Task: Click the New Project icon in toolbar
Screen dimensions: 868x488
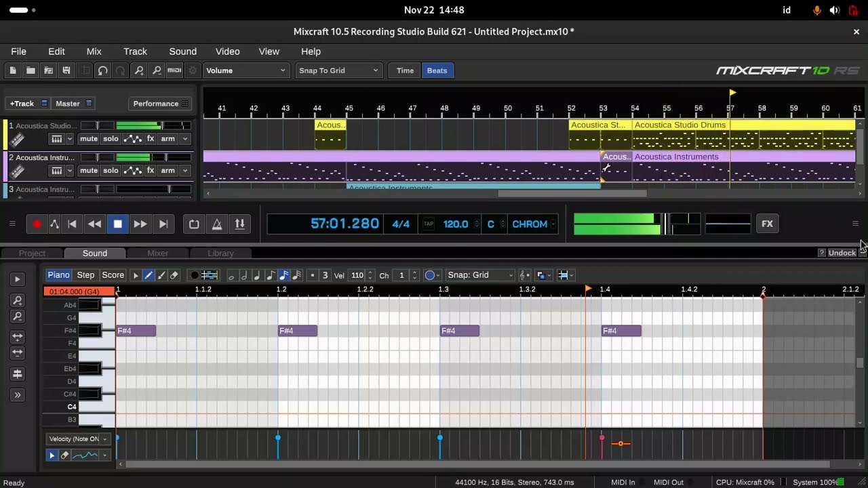Action: tap(13, 70)
